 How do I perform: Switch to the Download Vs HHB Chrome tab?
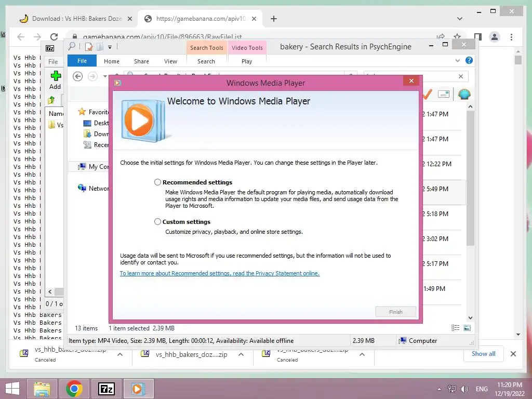[76, 19]
